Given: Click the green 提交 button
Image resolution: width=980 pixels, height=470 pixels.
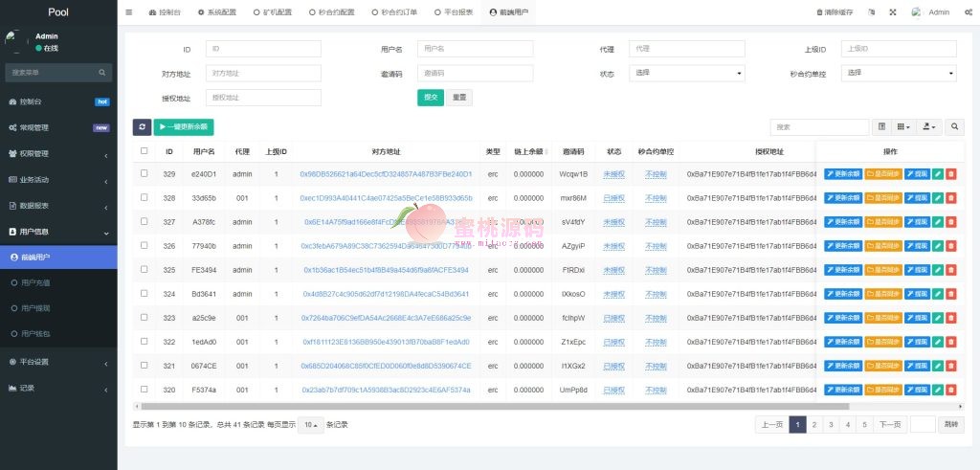Looking at the screenshot, I should point(430,97).
